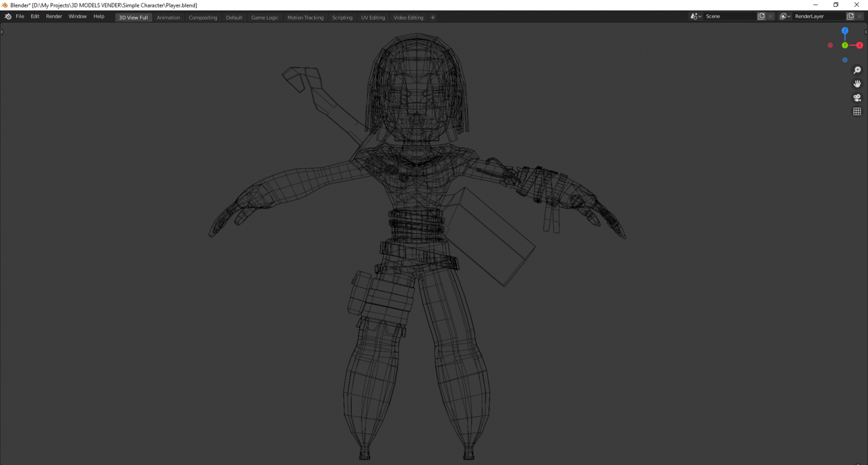Open the scene browse dropdown
This screenshot has width=868, height=465.
coord(696,16)
